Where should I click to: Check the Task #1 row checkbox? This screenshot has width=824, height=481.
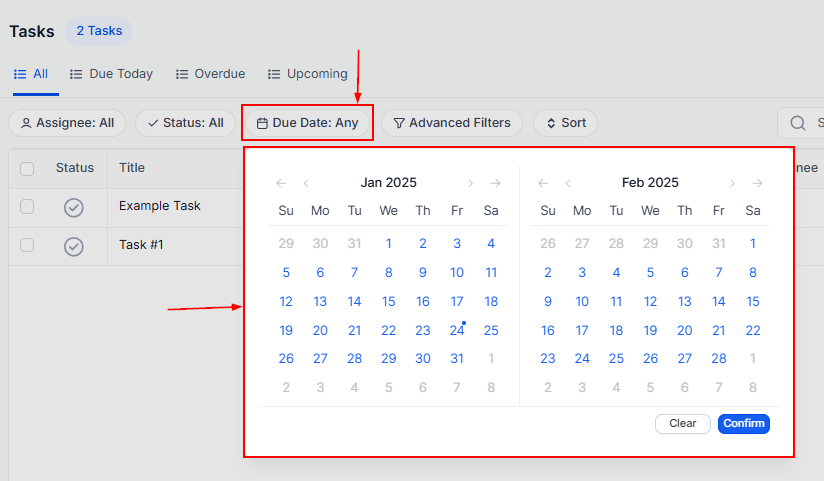[x=27, y=245]
